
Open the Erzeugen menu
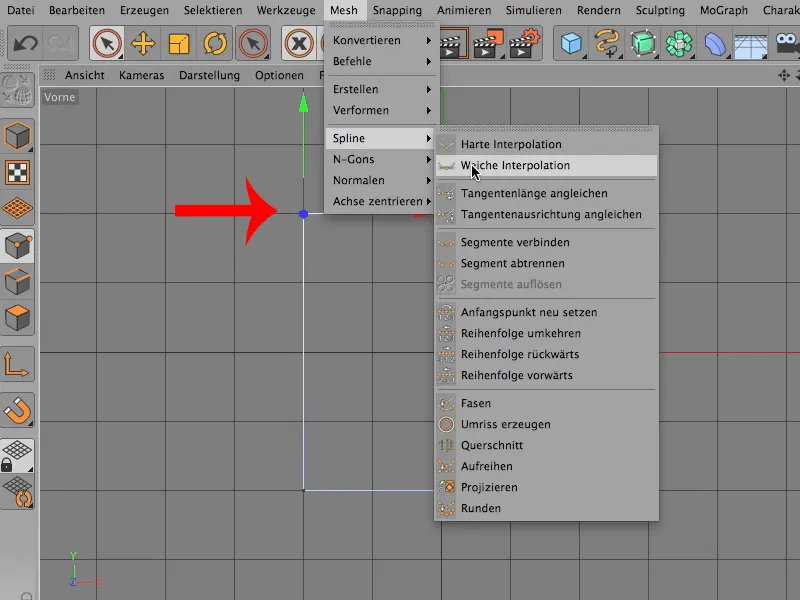click(144, 10)
